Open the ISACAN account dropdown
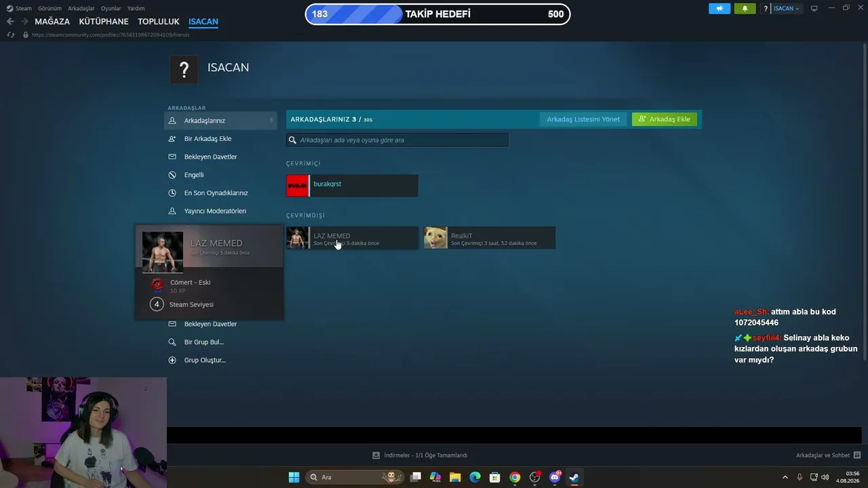Viewport: 868px width, 488px height. (787, 9)
